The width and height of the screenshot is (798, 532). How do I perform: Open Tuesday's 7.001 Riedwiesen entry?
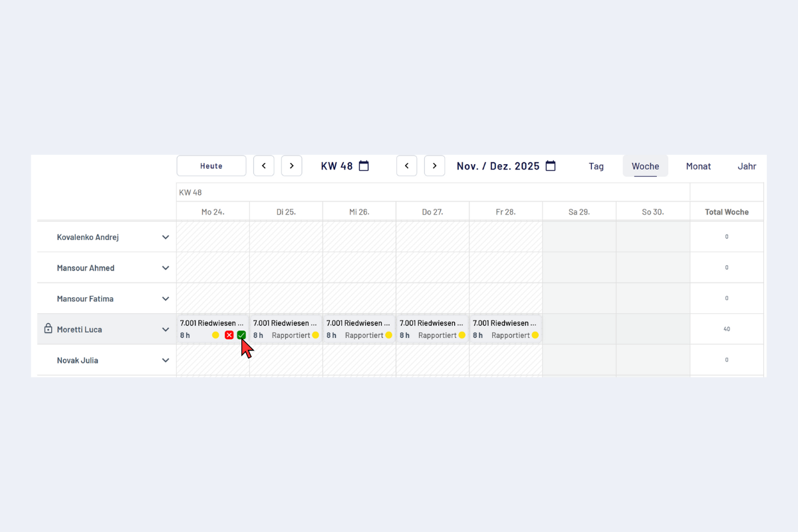tap(286, 324)
